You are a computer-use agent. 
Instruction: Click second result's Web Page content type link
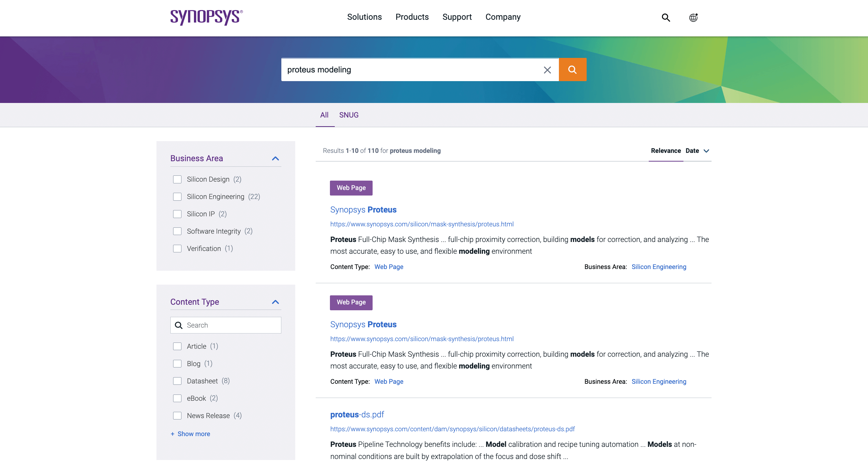(389, 382)
